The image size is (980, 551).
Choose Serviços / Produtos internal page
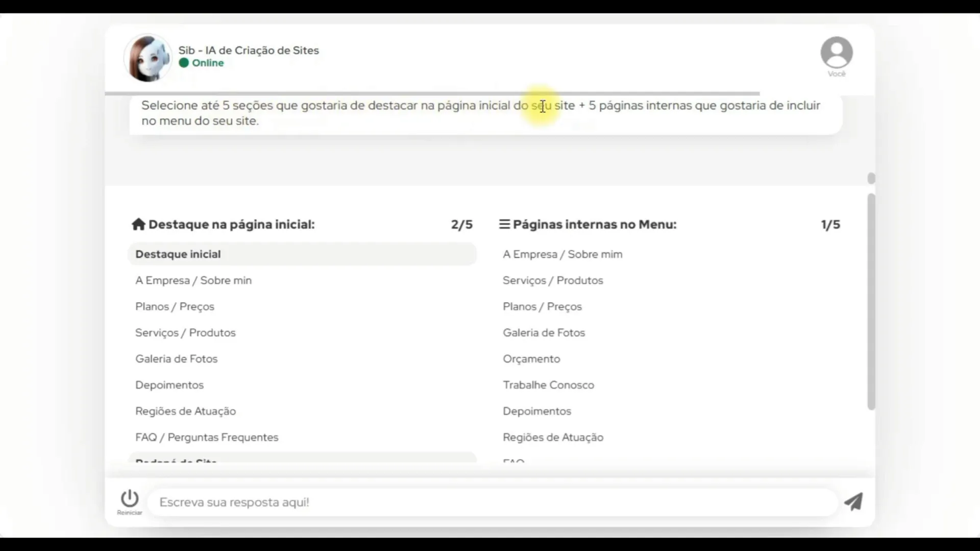pos(553,281)
